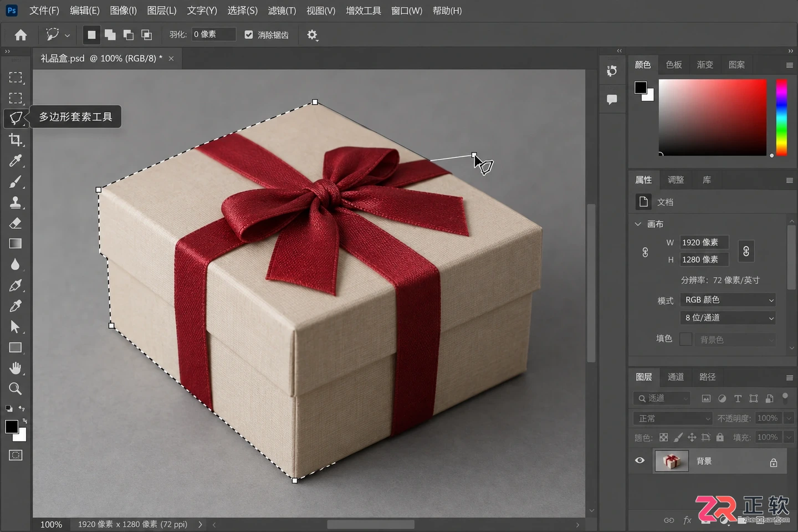Viewport: 798px width, 532px height.
Task: Open the 正常 blend mode dropdown
Action: (x=672, y=418)
